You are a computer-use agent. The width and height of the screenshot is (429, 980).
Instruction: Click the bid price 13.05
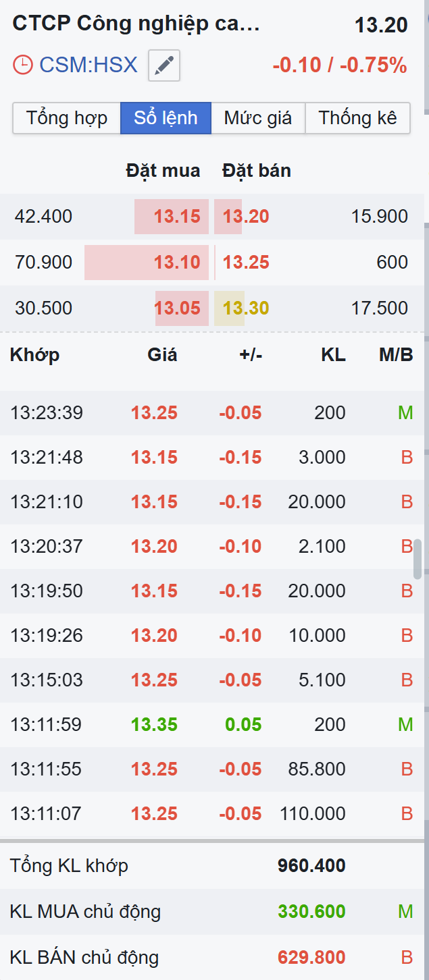(177, 308)
